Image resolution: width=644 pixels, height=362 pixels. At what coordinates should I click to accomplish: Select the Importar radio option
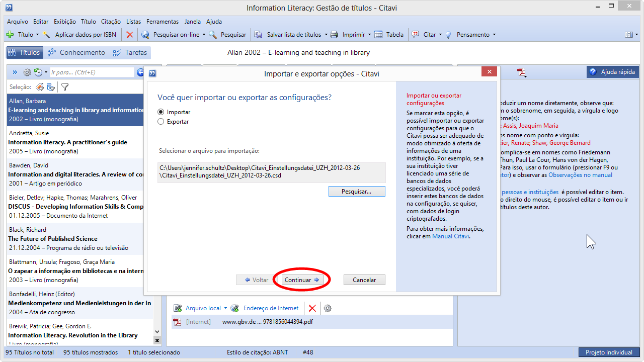[x=161, y=112]
